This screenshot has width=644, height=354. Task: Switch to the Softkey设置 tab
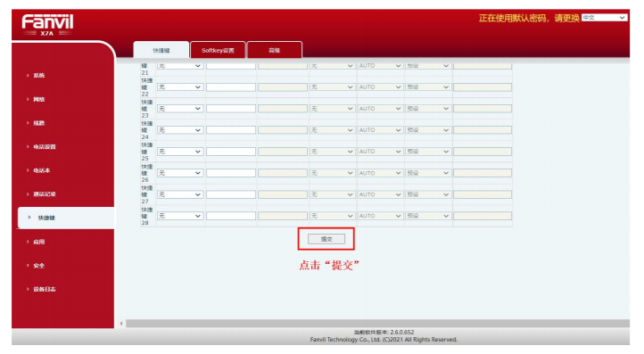tap(218, 50)
